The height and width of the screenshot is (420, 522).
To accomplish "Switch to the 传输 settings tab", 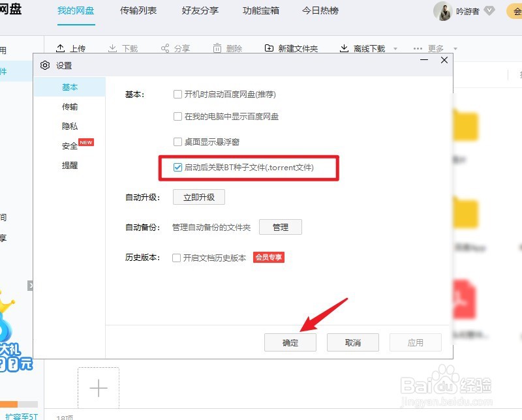I will coord(70,106).
